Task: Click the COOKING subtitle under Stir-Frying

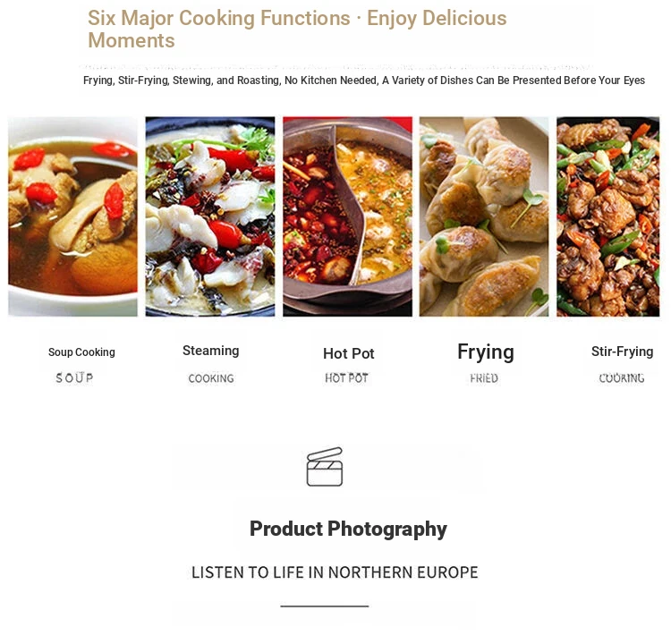Action: (622, 378)
